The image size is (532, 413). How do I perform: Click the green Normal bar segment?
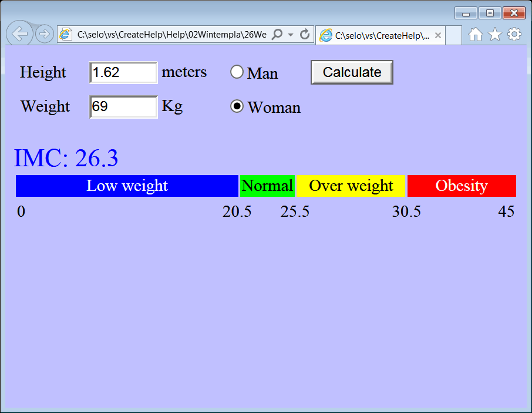[x=267, y=186]
